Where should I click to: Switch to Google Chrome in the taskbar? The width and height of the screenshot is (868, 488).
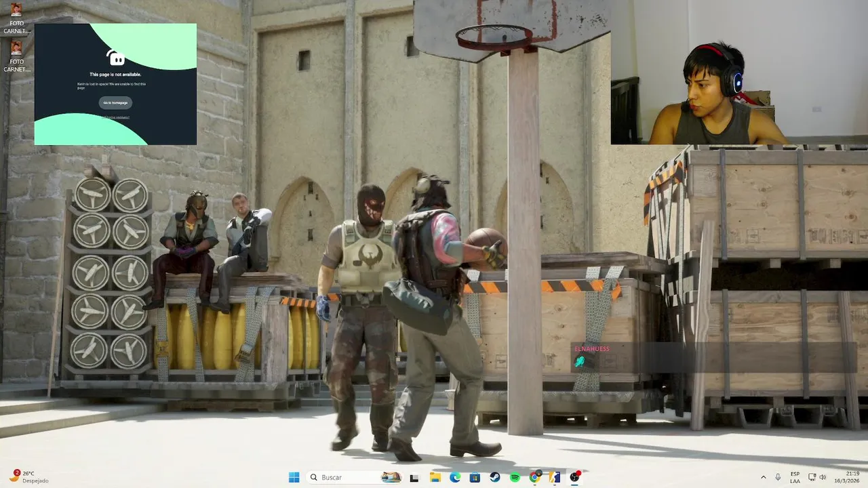point(535,477)
